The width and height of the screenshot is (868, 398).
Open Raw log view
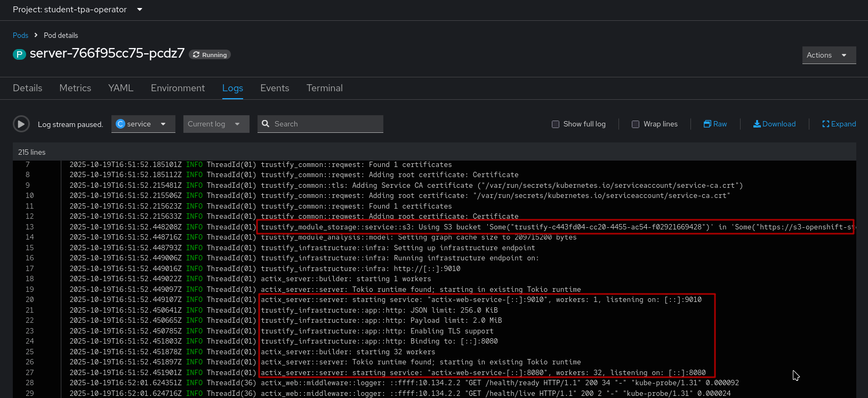[715, 124]
